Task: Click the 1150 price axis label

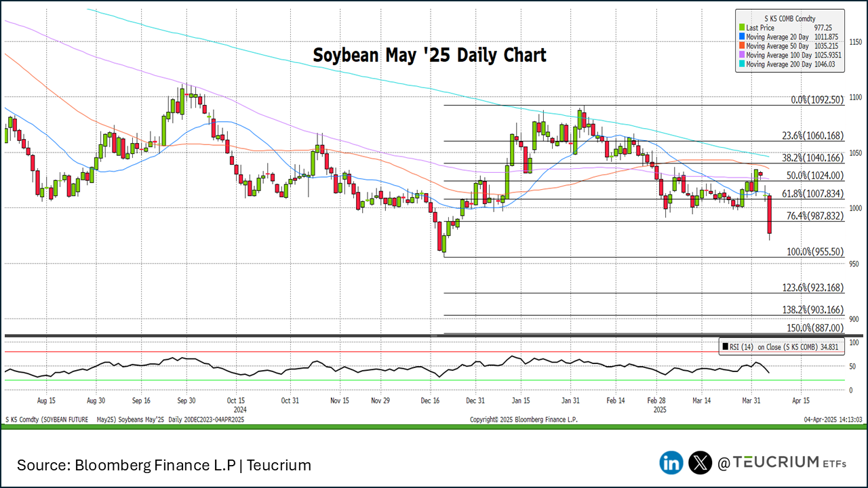Action: (x=856, y=42)
